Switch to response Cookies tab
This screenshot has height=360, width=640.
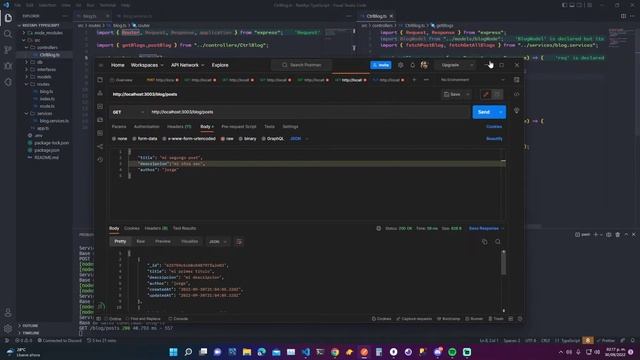pyautogui.click(x=131, y=228)
